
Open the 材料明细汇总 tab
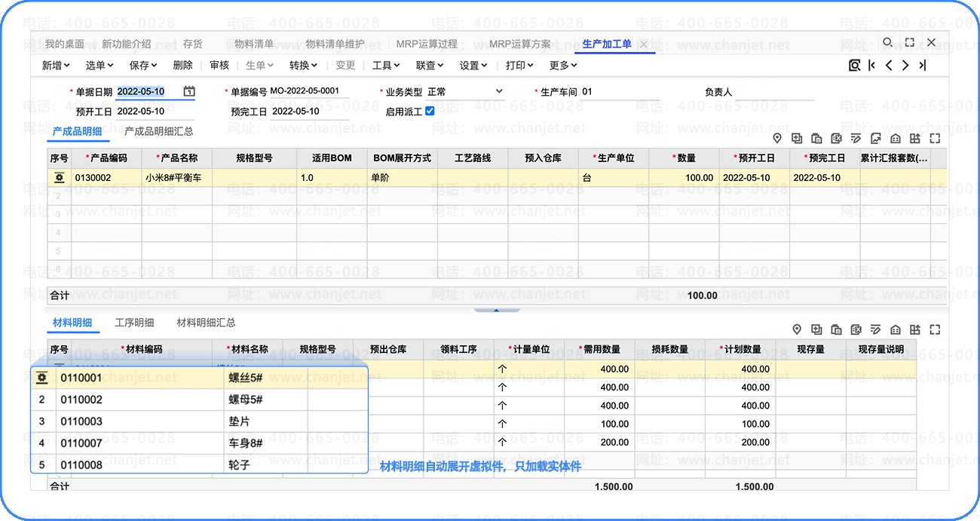click(206, 323)
